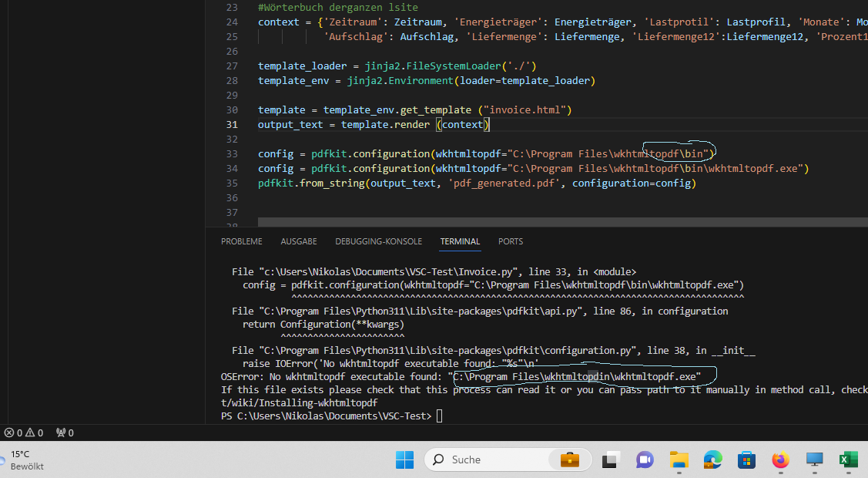
Task: Switch to the PORTS panel tab
Action: point(510,241)
